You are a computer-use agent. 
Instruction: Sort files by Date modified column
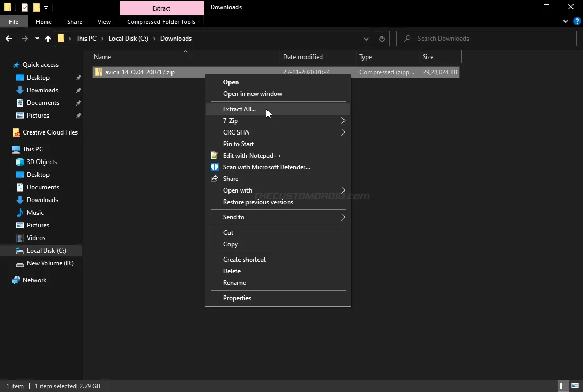coord(303,57)
